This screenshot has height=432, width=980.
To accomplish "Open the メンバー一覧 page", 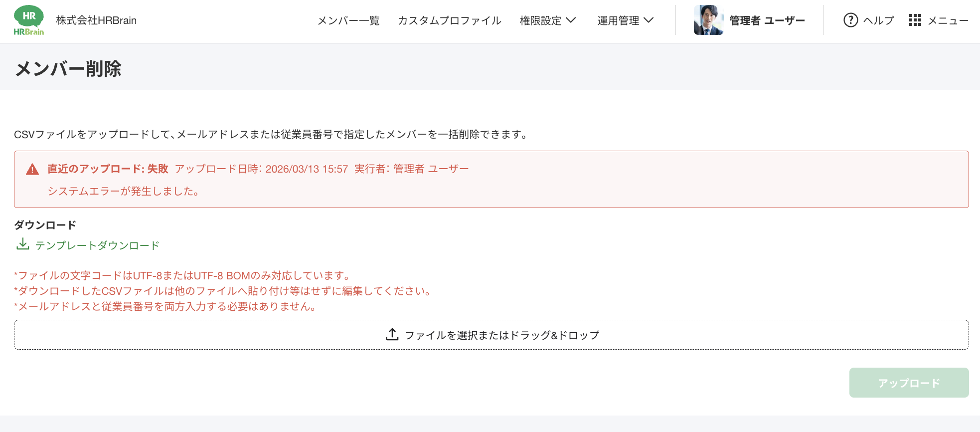I will tap(348, 20).
